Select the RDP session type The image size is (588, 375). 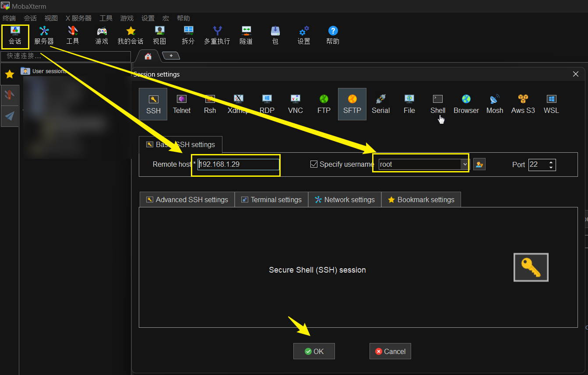[267, 104]
